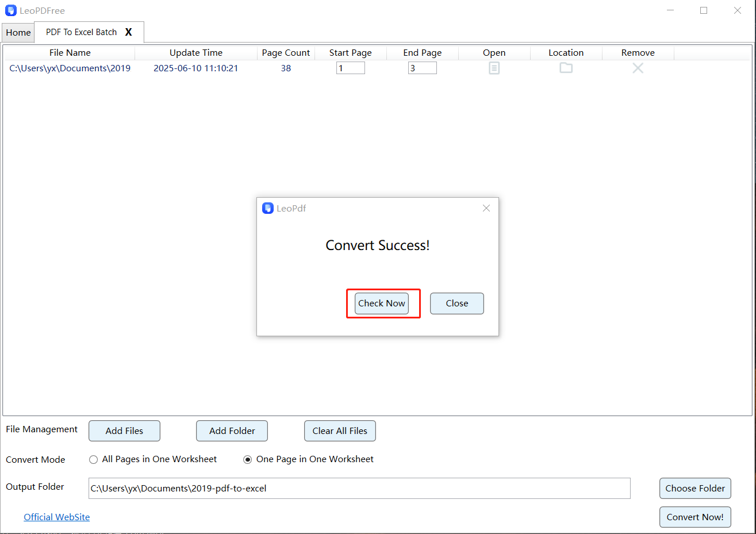Click the Check Now button

tap(381, 303)
